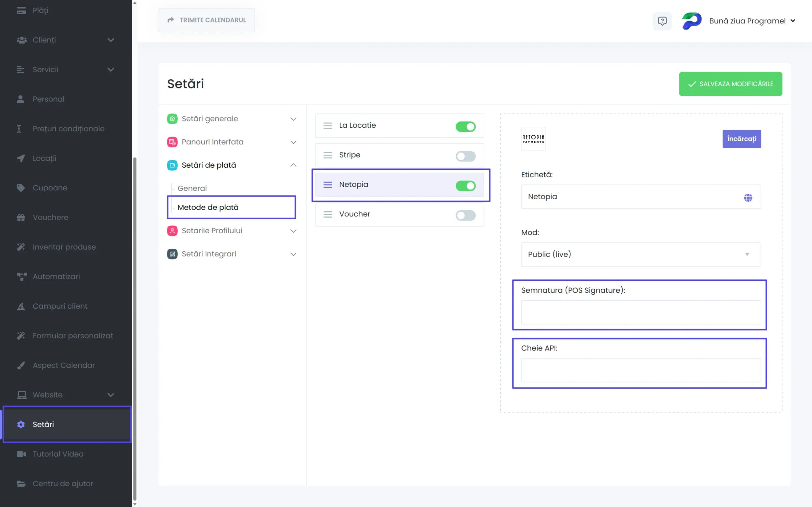Open Aspect Calendar in the sidebar menu

coord(64,365)
